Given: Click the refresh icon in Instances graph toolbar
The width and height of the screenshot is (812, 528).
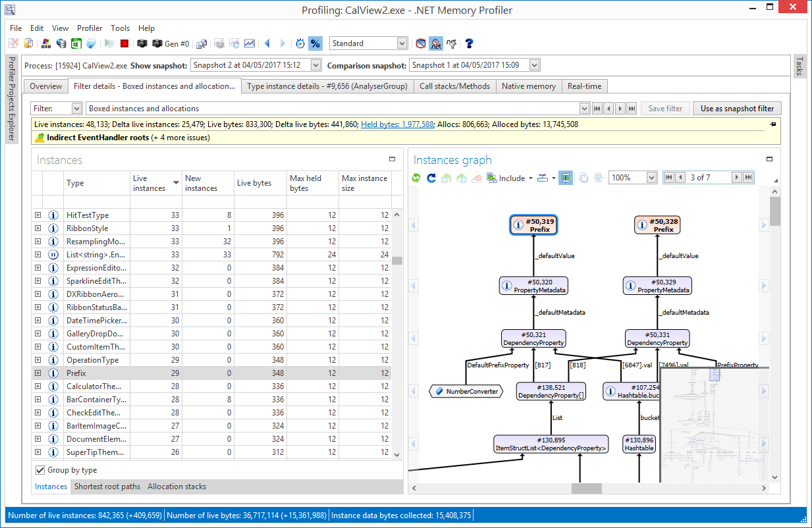Looking at the screenshot, I should tap(416, 178).
